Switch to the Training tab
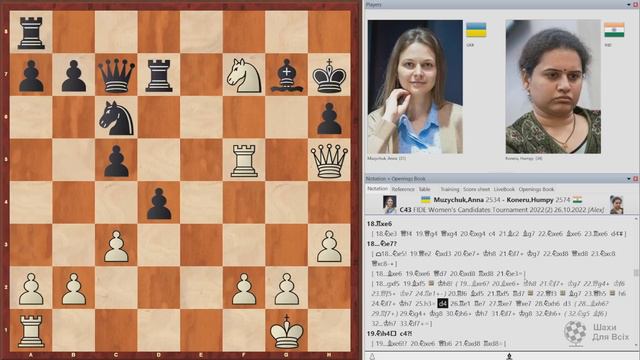The height and width of the screenshot is (360, 640). pyautogui.click(x=449, y=189)
